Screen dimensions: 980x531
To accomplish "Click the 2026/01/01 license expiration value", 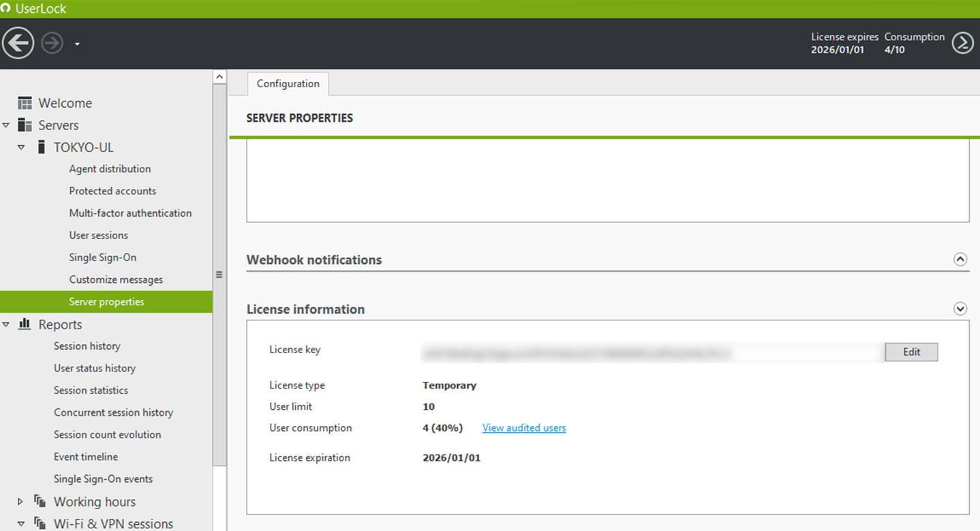I will click(x=451, y=458).
